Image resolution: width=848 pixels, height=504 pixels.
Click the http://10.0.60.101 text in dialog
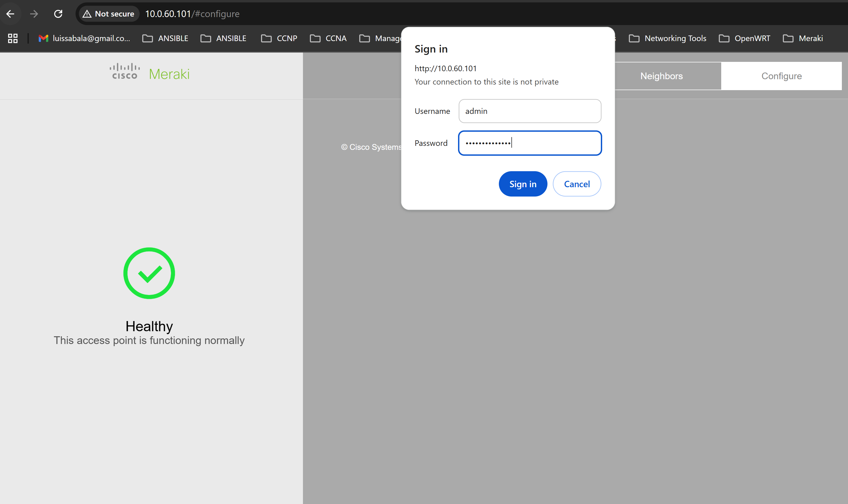(445, 69)
